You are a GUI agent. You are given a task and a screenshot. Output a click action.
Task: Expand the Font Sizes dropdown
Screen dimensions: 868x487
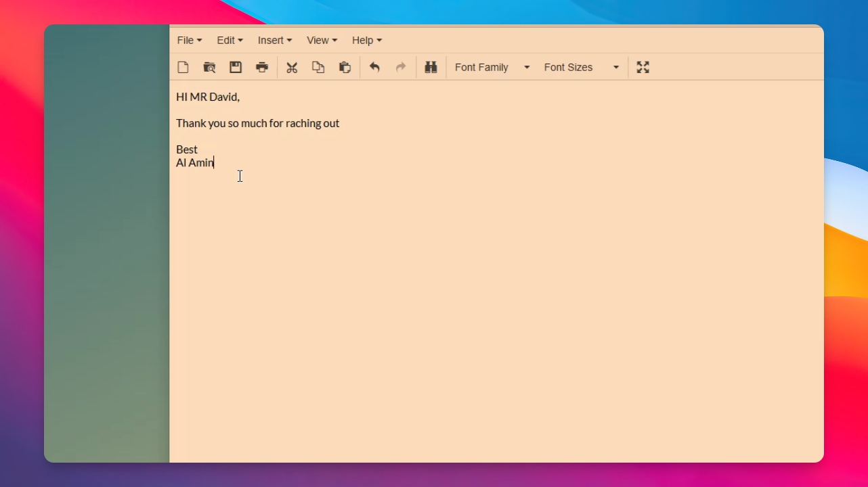coord(582,67)
